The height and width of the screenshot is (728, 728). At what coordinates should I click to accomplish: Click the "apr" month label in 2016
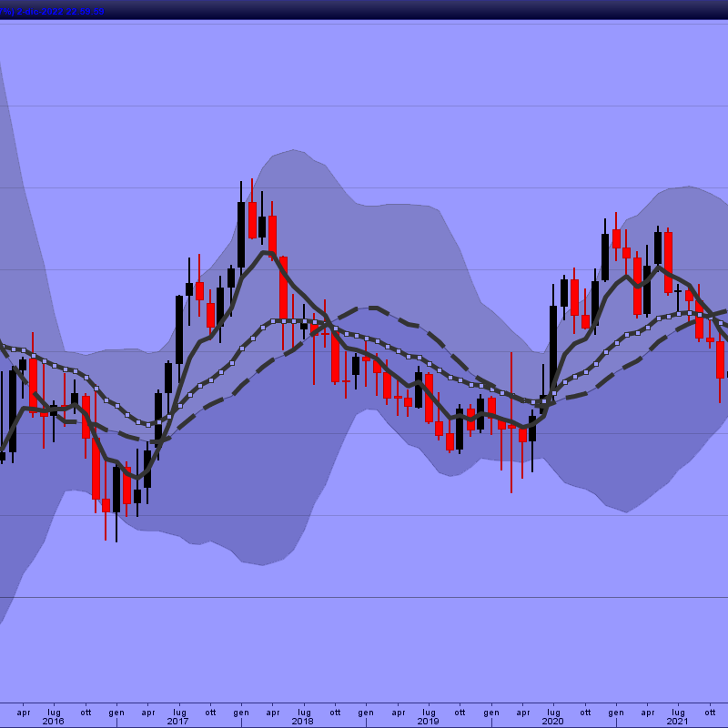[24, 712]
